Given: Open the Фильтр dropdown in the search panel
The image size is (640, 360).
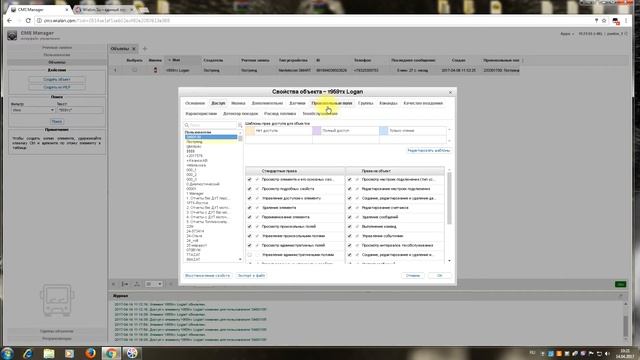Looking at the screenshot, I should pos(33,110).
